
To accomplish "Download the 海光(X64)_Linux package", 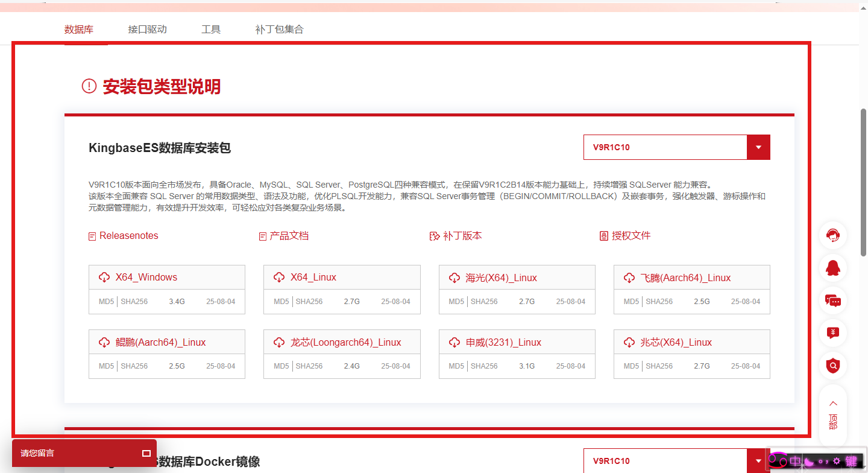I will [502, 278].
